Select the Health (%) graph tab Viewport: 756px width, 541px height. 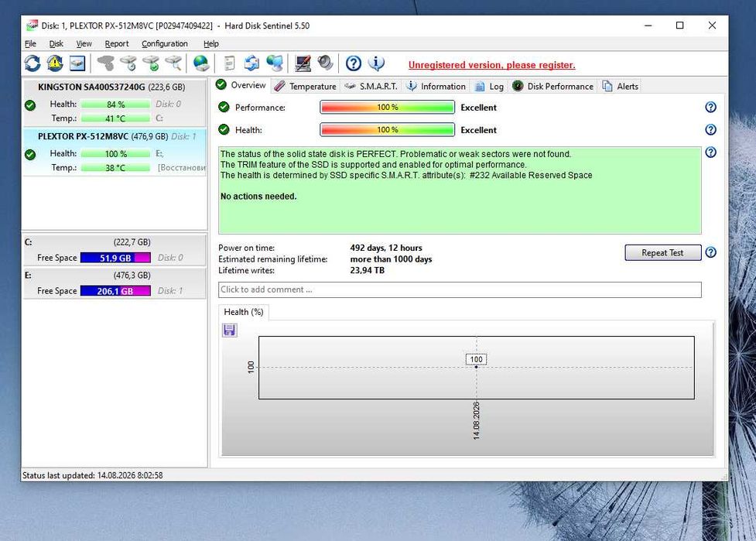(244, 312)
